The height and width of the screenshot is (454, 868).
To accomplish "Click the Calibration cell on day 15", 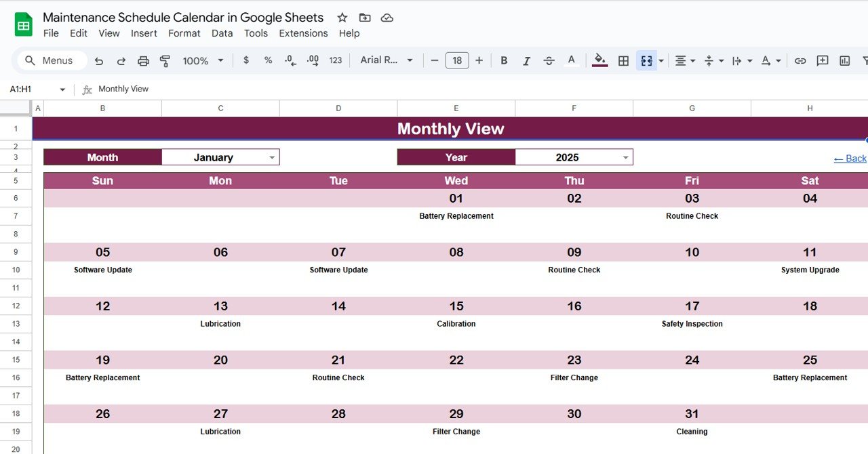I will [456, 324].
